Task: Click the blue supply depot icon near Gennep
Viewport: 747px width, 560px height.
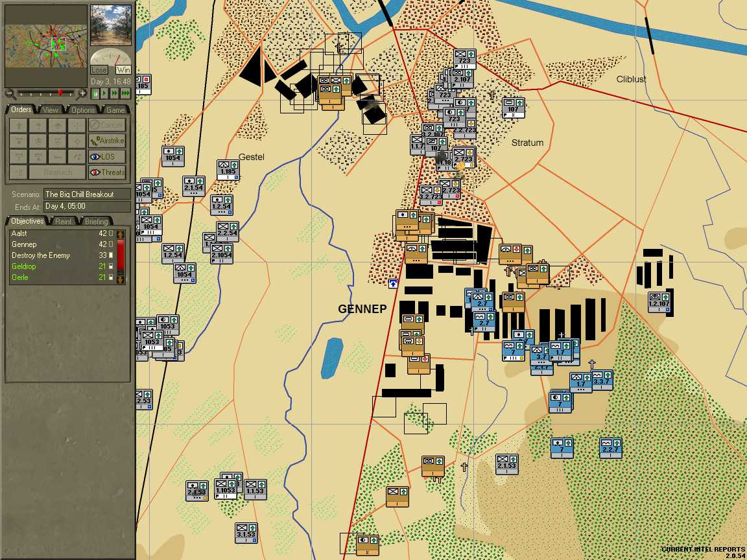Action: pos(393,283)
